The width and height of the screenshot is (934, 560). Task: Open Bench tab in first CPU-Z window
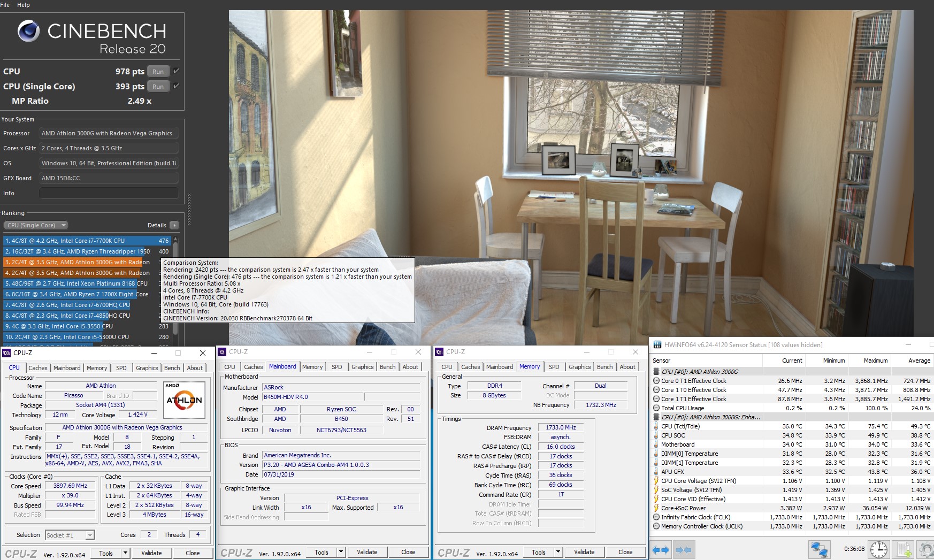172,368
